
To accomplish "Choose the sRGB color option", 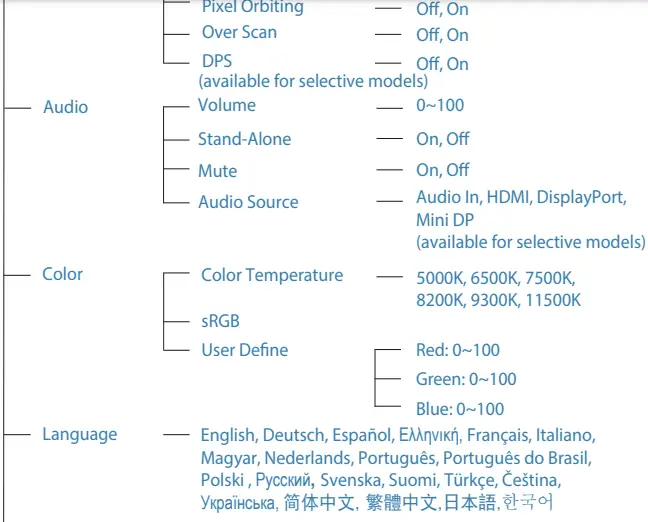I will (220, 321).
